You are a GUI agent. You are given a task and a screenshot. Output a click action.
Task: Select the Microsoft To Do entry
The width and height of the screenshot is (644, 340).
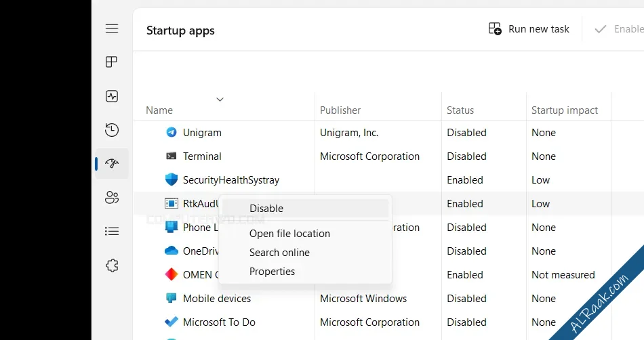point(219,322)
